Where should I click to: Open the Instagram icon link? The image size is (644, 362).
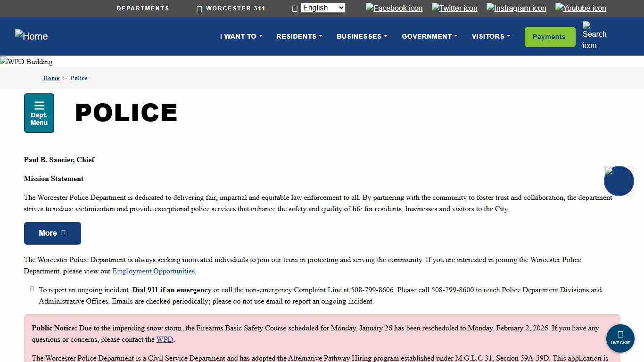(x=516, y=8)
